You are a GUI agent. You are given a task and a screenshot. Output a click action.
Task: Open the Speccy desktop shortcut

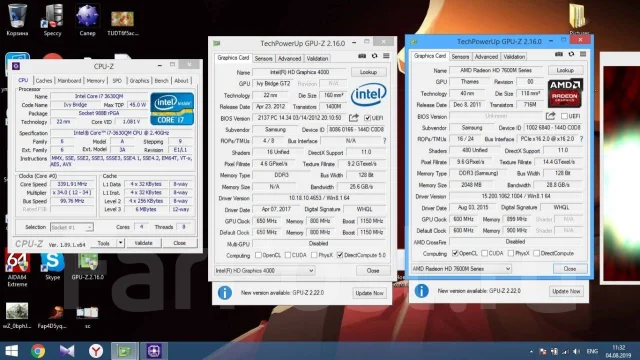53,20
